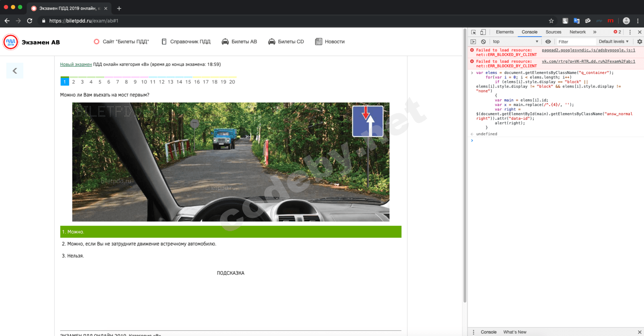Open the user profile avatar in Chrome
This screenshot has width=644, height=336.
[626, 21]
